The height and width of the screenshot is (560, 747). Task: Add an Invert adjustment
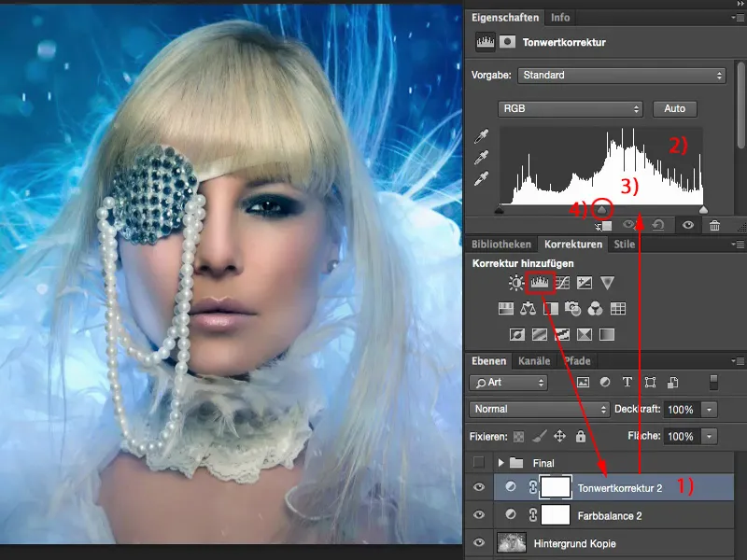pos(517,334)
